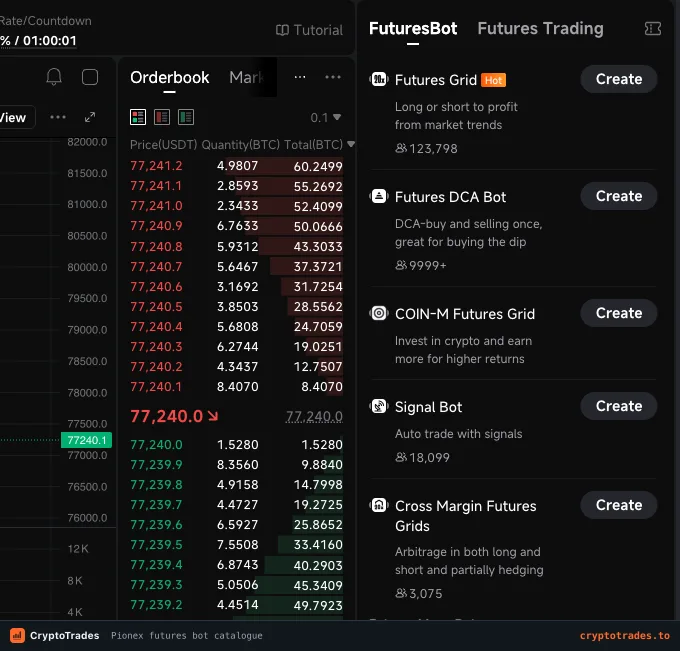Select the FuturesBot tab
The image size is (680, 651).
[x=412, y=29]
